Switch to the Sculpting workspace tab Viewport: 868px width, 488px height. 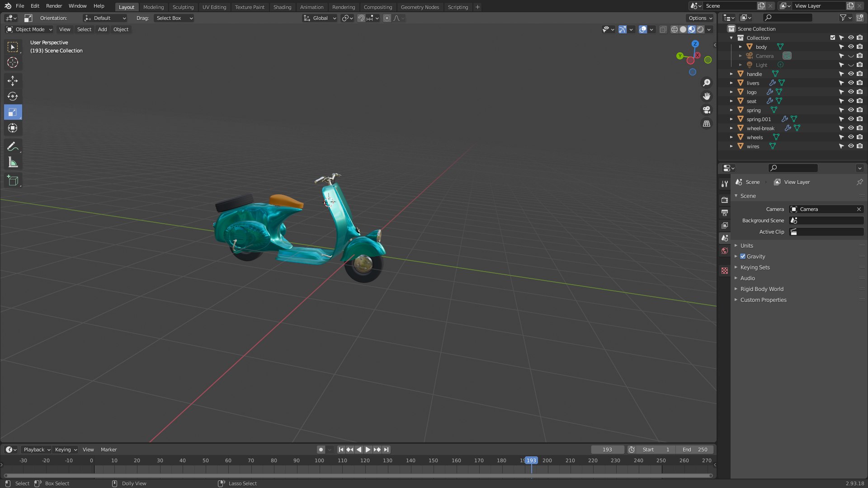tap(183, 7)
